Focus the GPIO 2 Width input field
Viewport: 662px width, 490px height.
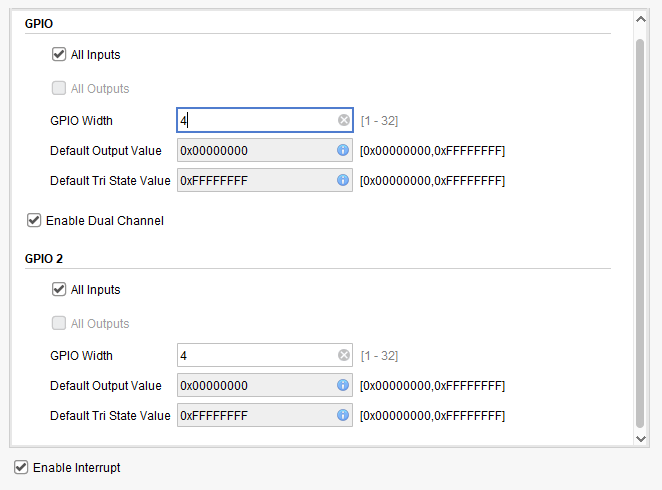coord(265,355)
